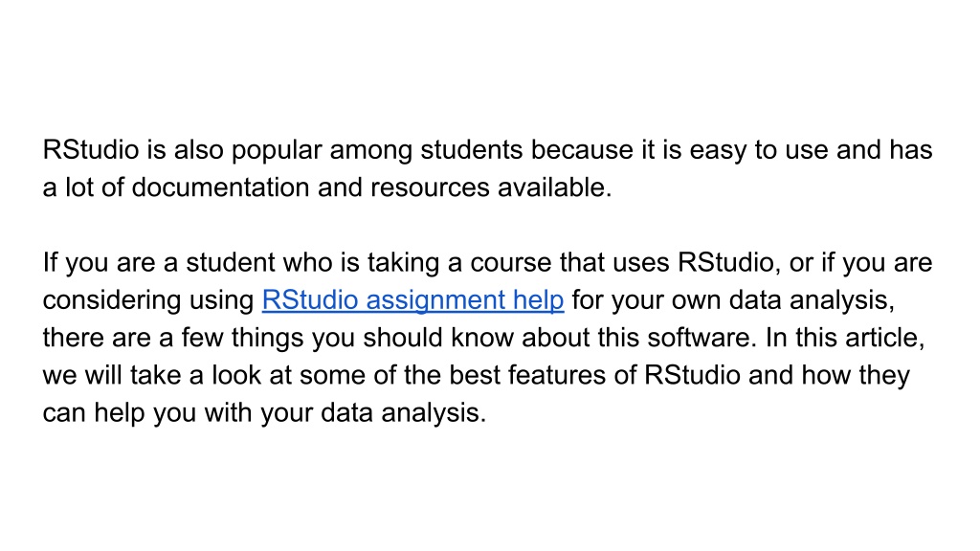Click the word 'students' in first line
This screenshot has height=551, width=980.
coord(471,150)
